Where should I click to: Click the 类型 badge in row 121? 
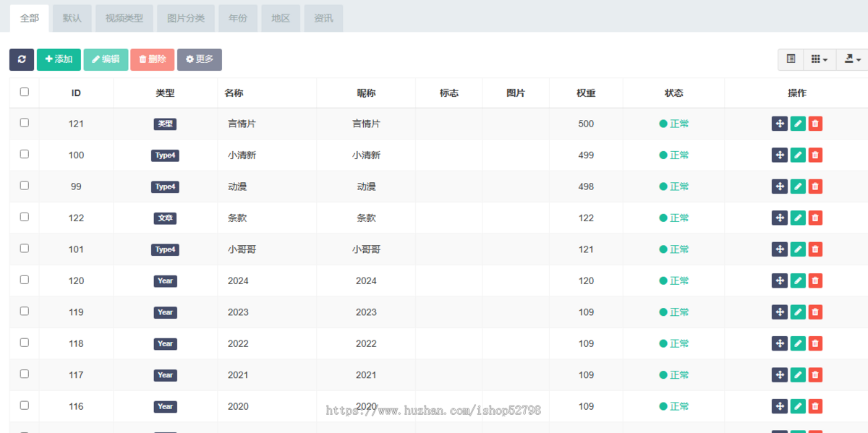coord(165,124)
